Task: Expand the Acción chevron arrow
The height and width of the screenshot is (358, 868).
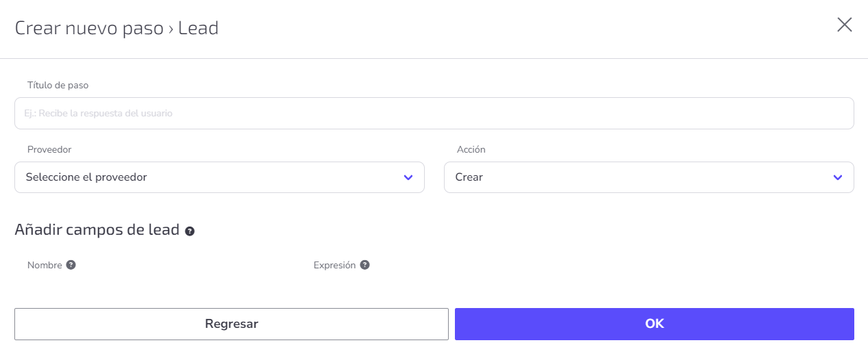Action: 837,177
